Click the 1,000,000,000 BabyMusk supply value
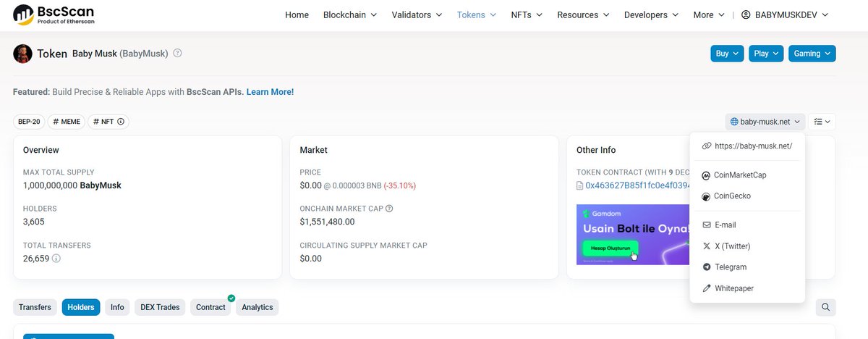Viewport: 868px width, 339px height. pyautogui.click(x=72, y=185)
